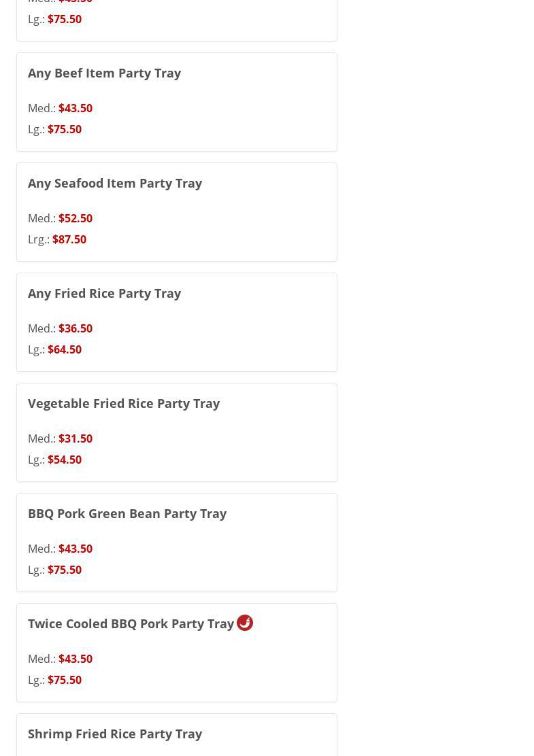Pick the $75.50 large BBQ Pork Green Bean price

[65, 570]
